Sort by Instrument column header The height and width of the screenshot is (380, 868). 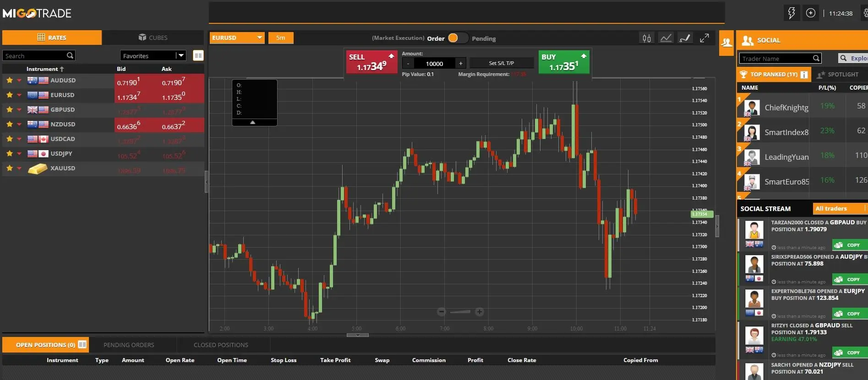point(45,69)
